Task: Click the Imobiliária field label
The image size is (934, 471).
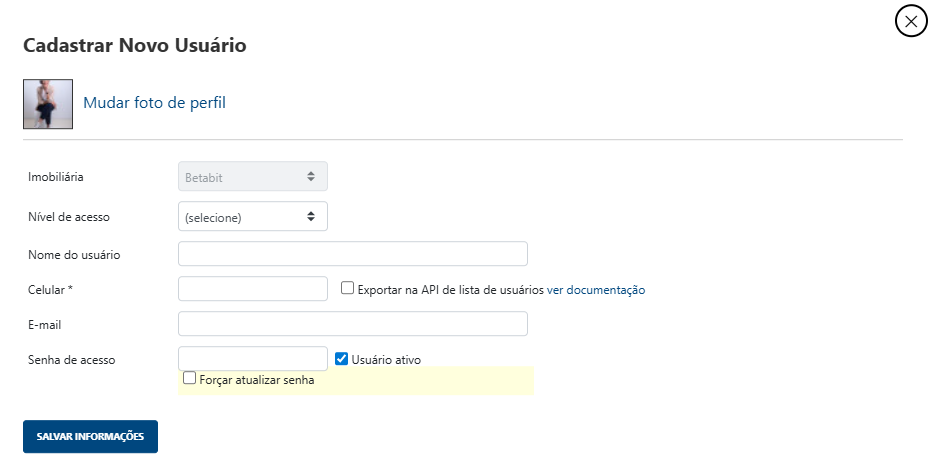Action: click(56, 177)
